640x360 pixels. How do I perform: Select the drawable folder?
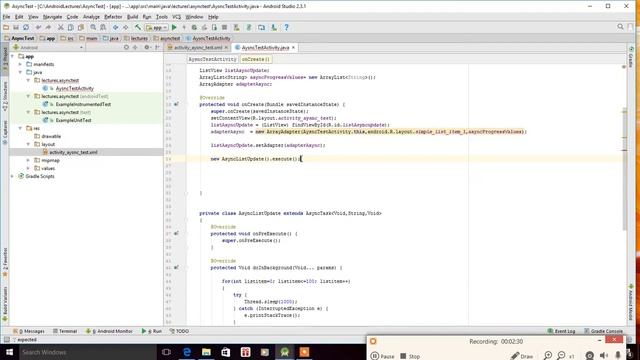point(51,136)
